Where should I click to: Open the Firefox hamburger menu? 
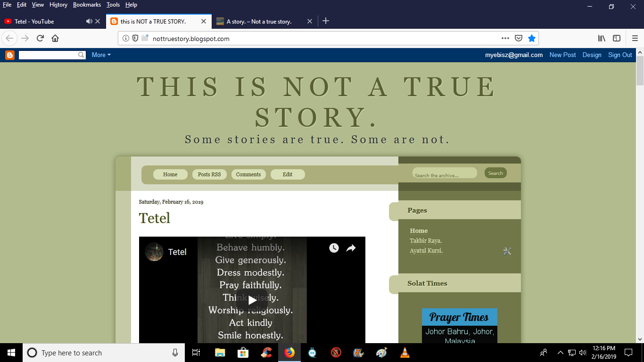tap(635, 39)
